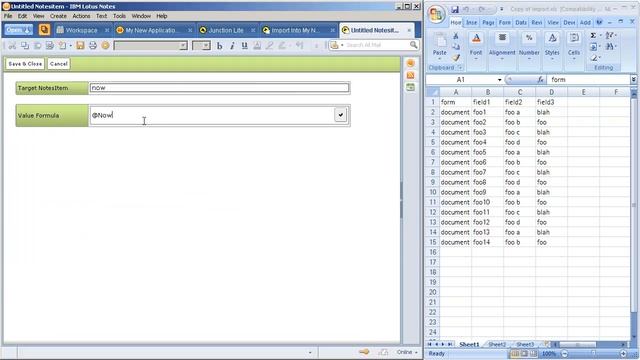Switch to the View ribbon tab in Excel
The image size is (640, 360).
pos(553,22)
